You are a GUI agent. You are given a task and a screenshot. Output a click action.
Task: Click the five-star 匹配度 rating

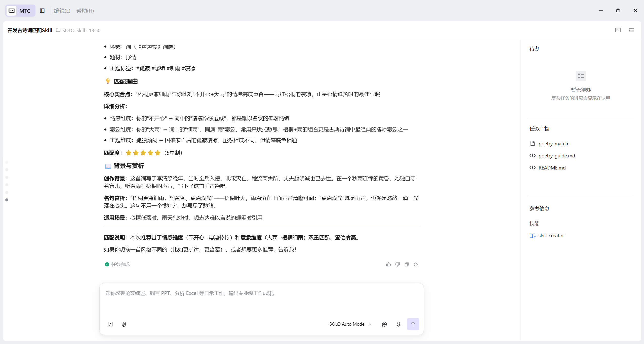pos(143,153)
